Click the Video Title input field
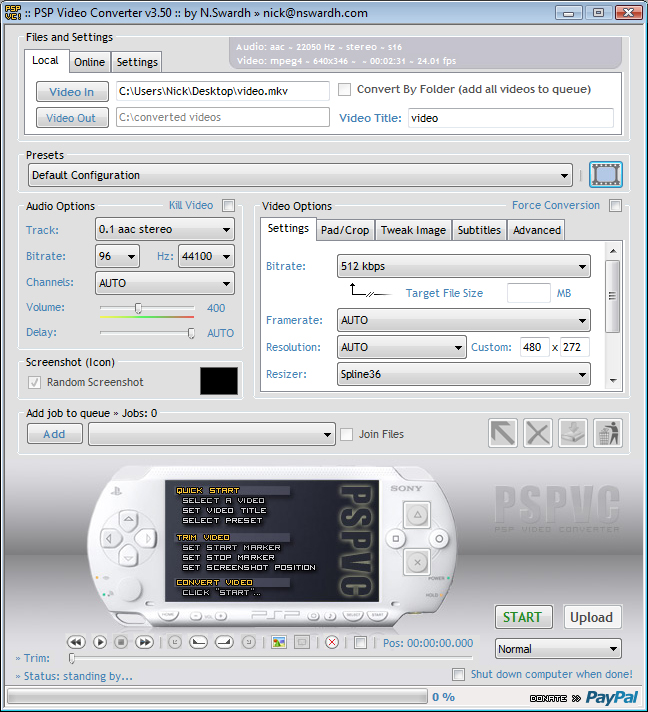The height and width of the screenshot is (712, 648). click(511, 118)
